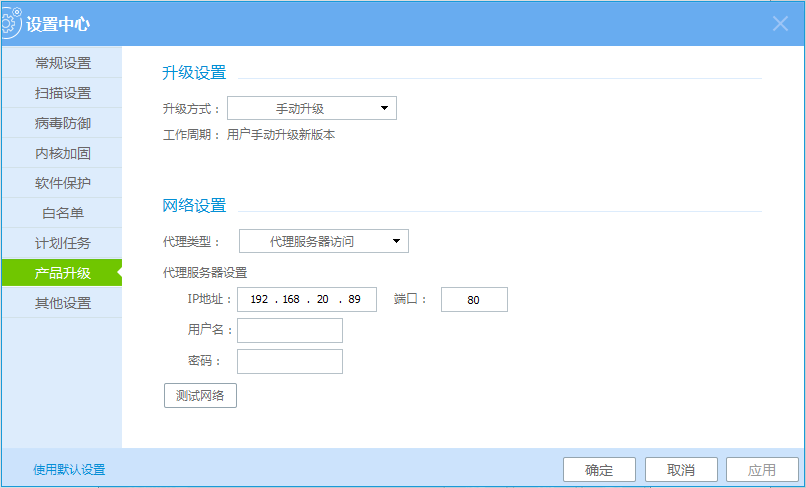The height and width of the screenshot is (488, 806).
Task: Open the 常规设置 tab
Action: (x=62, y=63)
